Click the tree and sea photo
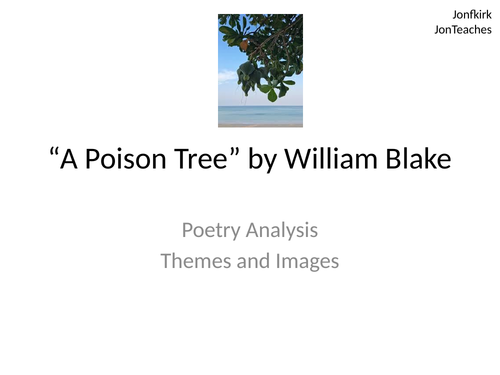 point(260,70)
